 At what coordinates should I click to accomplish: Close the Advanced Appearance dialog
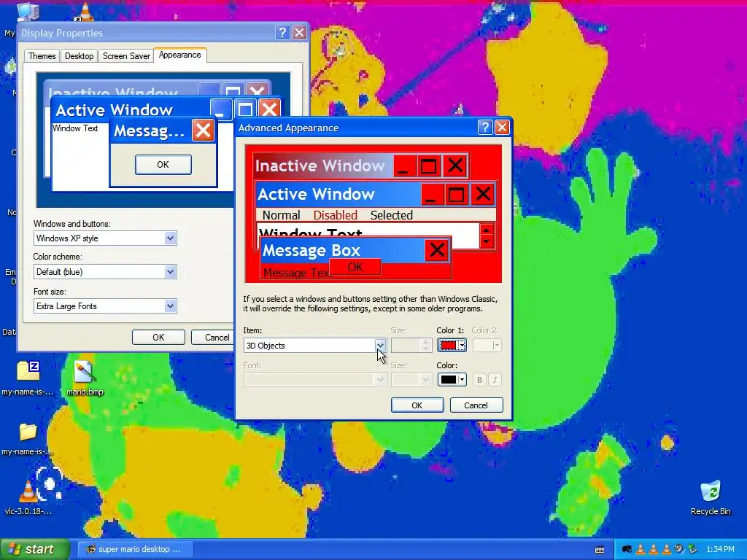coord(502,127)
